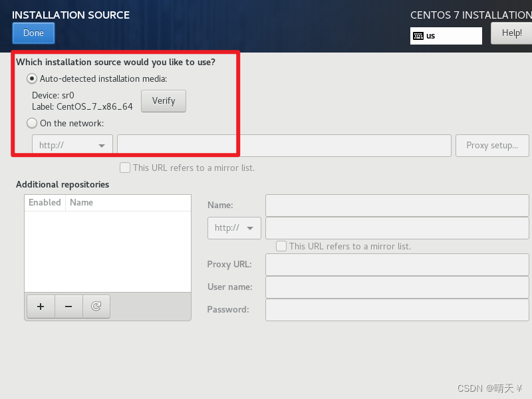
Task: Open the repository protocol http:// dropdown
Action: (234, 228)
